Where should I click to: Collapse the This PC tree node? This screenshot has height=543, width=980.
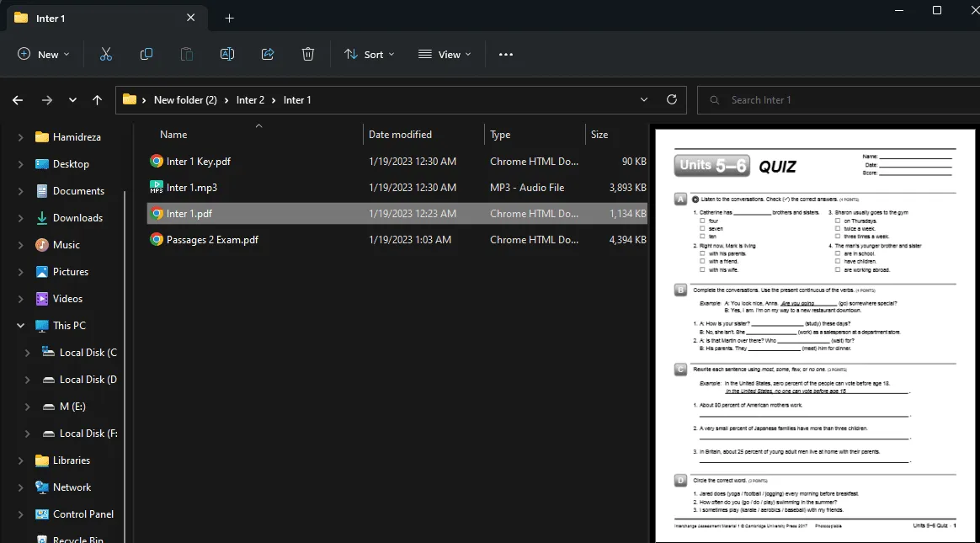[x=20, y=326]
